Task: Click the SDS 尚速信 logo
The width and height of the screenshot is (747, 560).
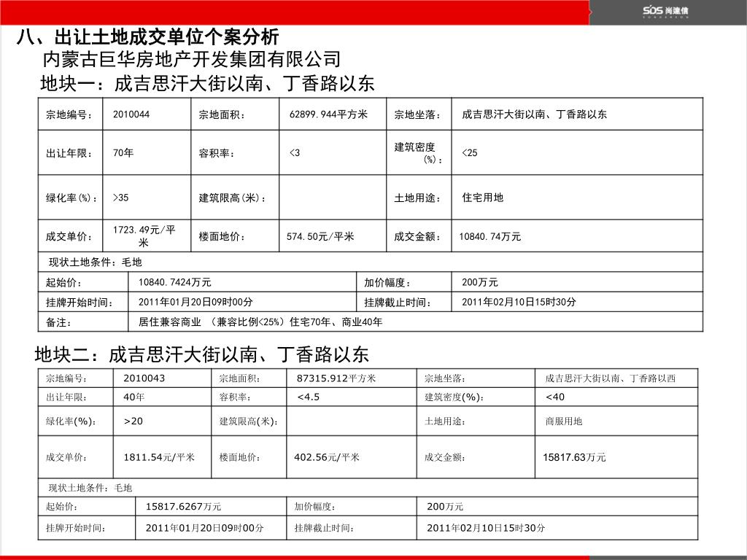Action: coord(665,12)
